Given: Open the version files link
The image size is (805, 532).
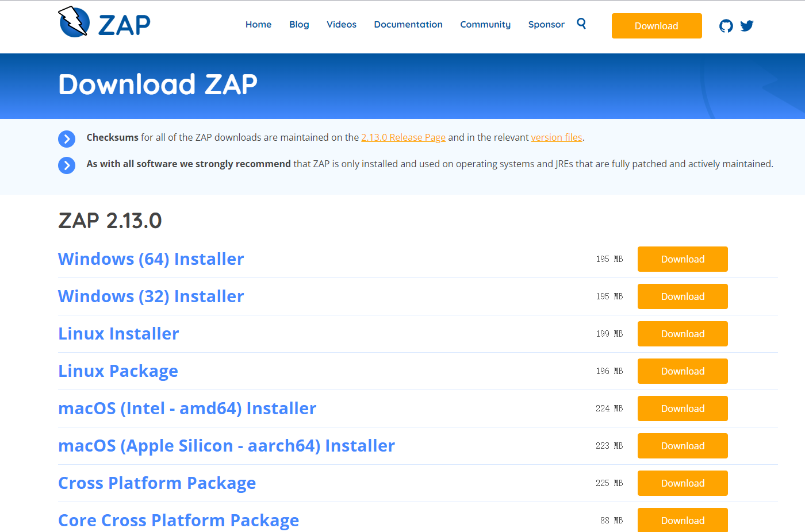Looking at the screenshot, I should (x=557, y=137).
